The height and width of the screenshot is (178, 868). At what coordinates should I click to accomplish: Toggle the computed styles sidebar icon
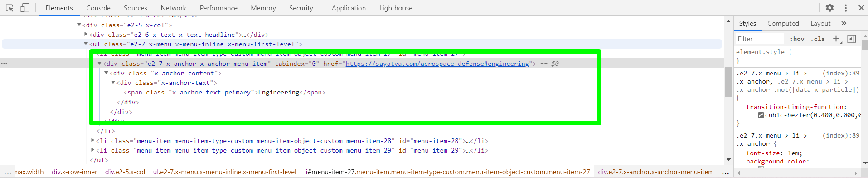coord(852,39)
